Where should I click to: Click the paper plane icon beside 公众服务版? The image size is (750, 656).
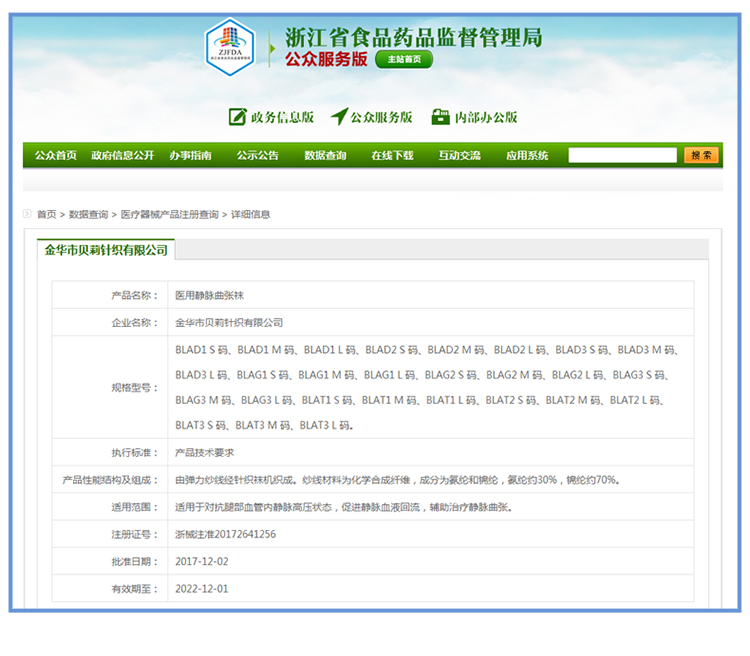tap(339, 117)
